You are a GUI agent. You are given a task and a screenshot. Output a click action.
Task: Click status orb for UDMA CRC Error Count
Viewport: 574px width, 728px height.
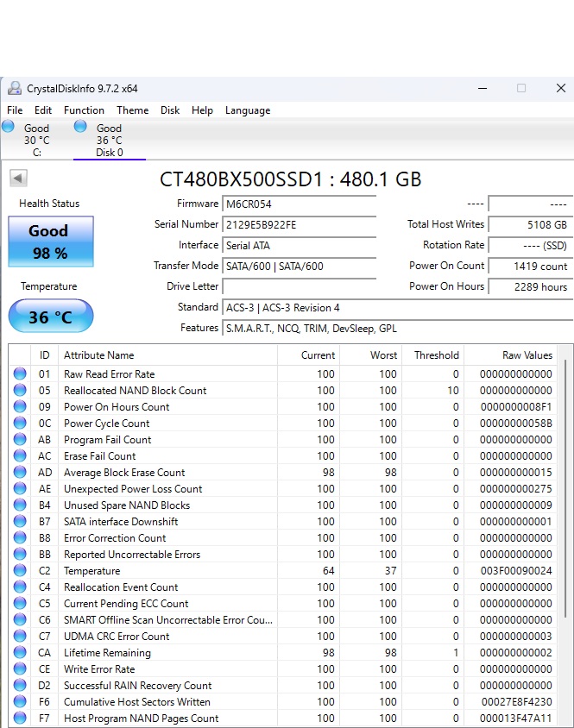(20, 637)
